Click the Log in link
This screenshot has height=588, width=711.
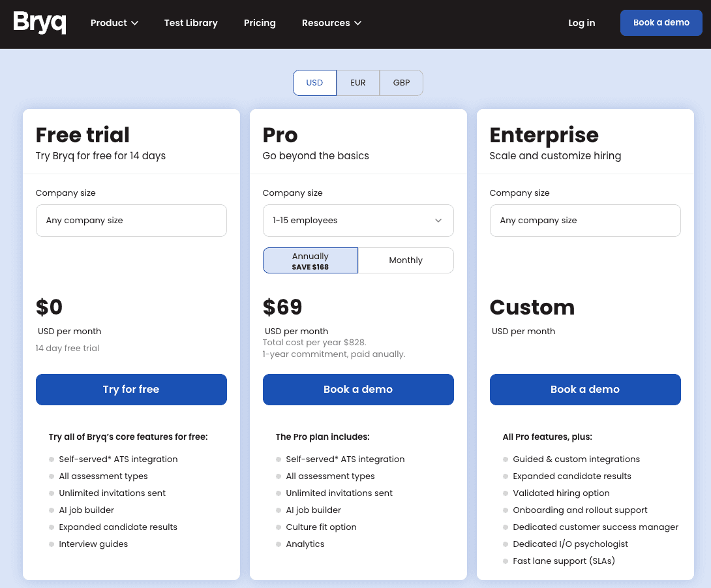(x=581, y=23)
